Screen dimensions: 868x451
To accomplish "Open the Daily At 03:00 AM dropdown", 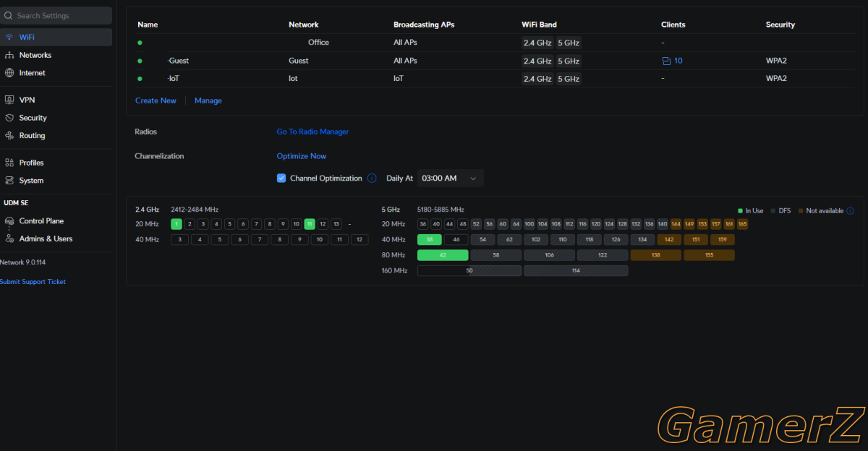I will (451, 178).
